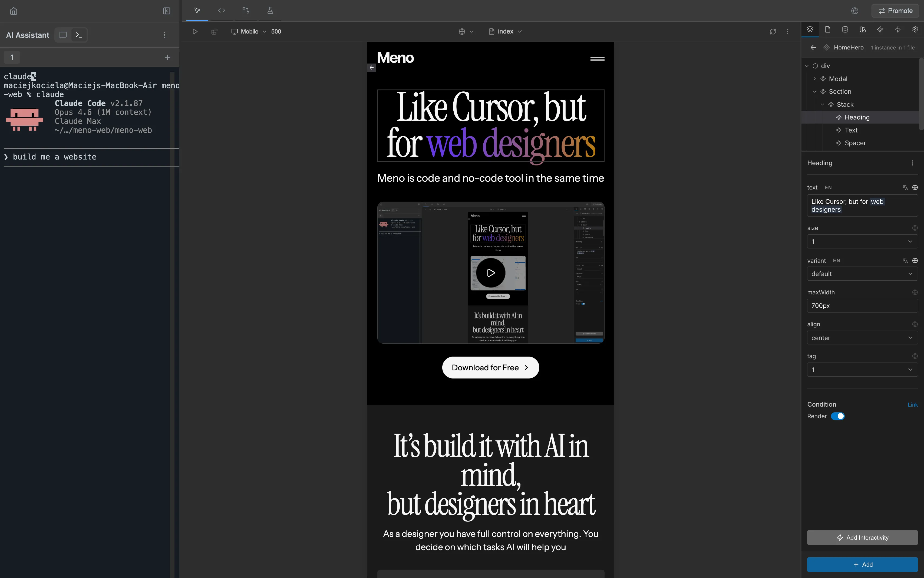Viewport: 924px width, 578px height.
Task: Click the maxWidth input field
Action: click(862, 305)
